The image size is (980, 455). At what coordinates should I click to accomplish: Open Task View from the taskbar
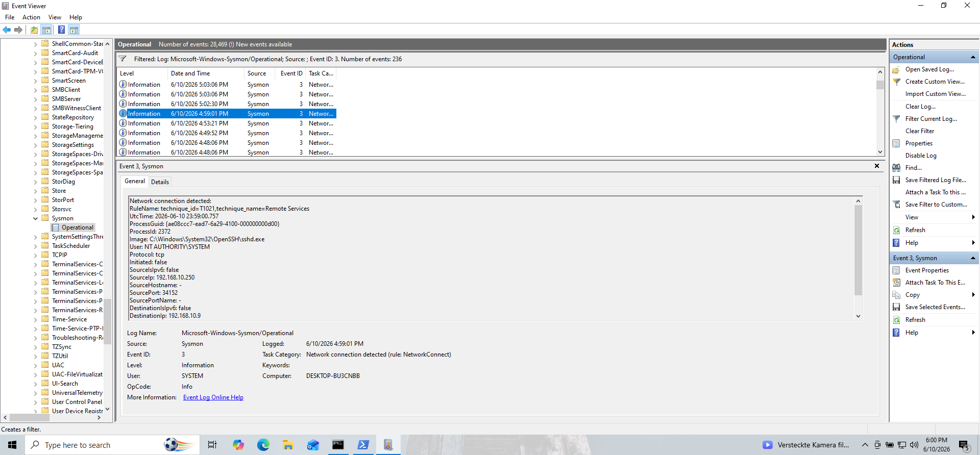212,445
